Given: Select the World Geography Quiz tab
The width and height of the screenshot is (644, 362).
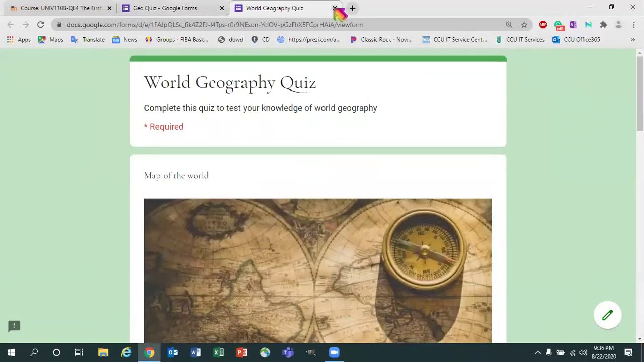Looking at the screenshot, I should (275, 8).
